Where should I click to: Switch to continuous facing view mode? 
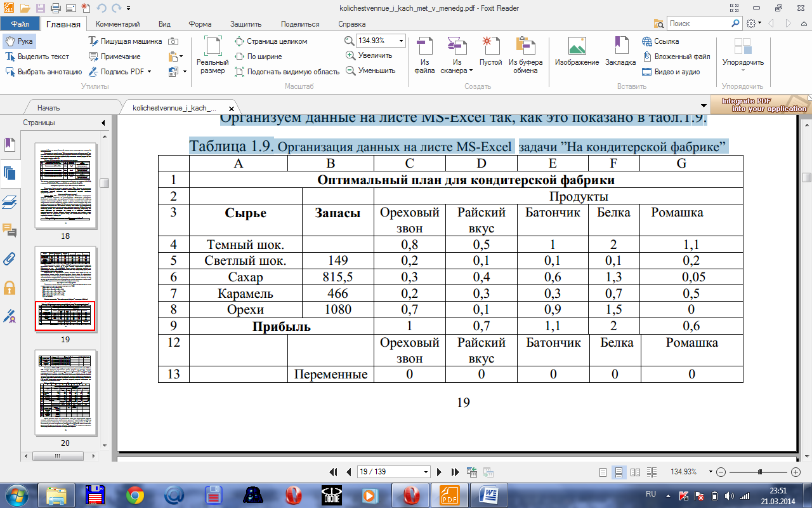tap(652, 472)
